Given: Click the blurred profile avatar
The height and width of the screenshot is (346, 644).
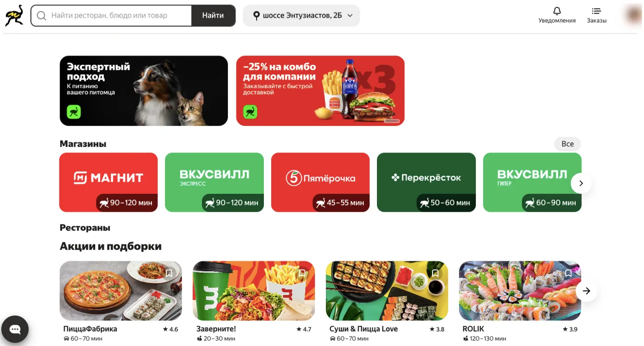Looking at the screenshot, I should click(633, 15).
